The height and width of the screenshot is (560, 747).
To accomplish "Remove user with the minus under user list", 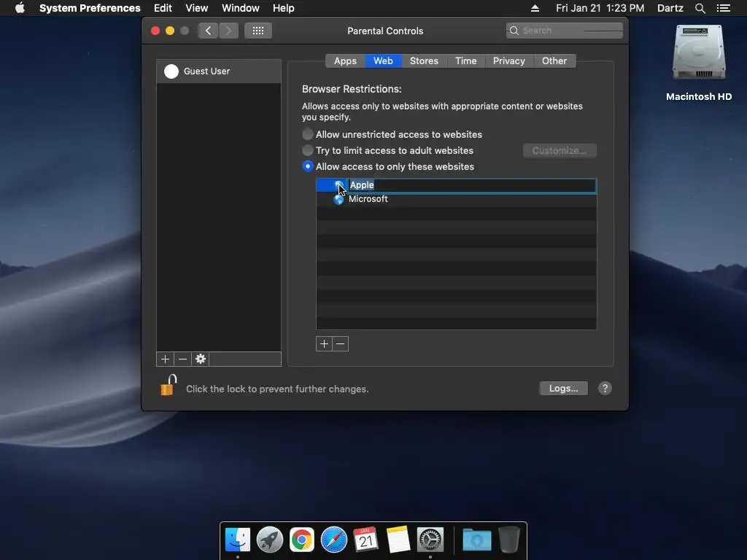I will (182, 359).
